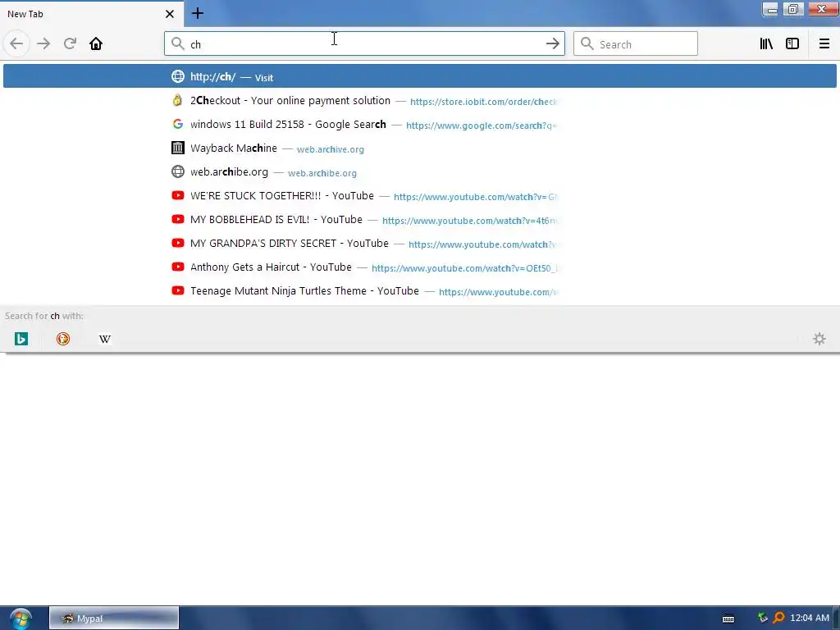Click YouTube favicon of Anthony Gets a Haircut
The image size is (840, 630).
click(x=178, y=267)
